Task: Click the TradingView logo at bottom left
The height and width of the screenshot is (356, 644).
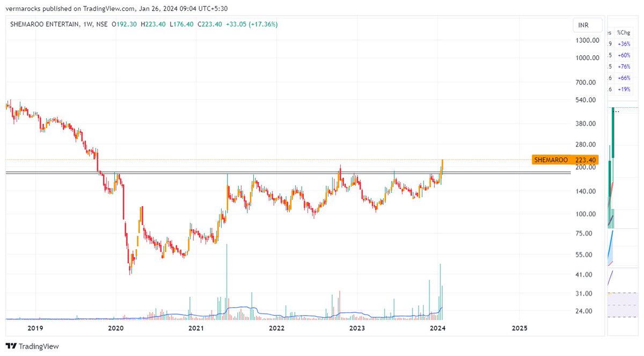Action: point(32,346)
